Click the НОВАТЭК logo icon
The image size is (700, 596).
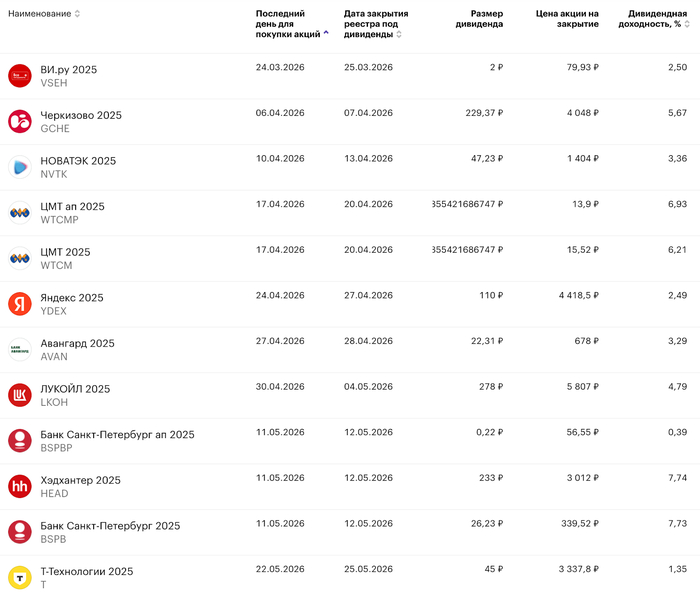(20, 167)
